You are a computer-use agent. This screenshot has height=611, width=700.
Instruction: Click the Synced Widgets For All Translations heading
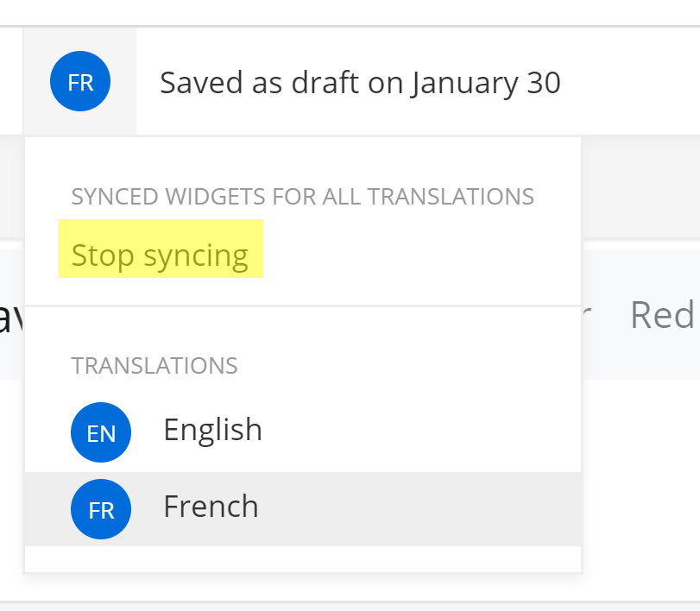click(303, 197)
